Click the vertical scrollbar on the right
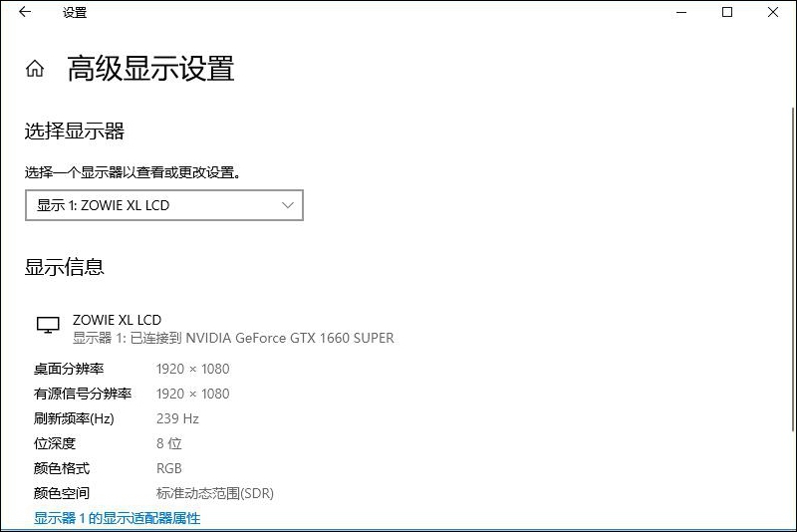 [793, 269]
